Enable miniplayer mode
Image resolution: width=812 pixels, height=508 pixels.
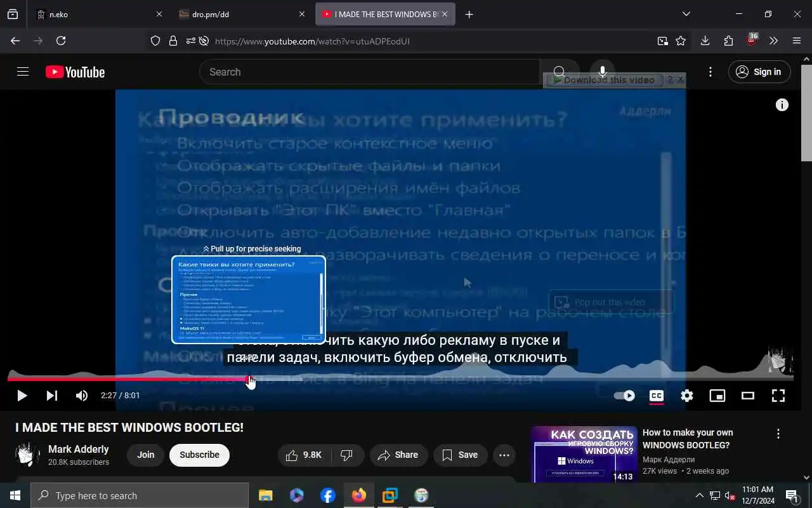[x=717, y=396]
